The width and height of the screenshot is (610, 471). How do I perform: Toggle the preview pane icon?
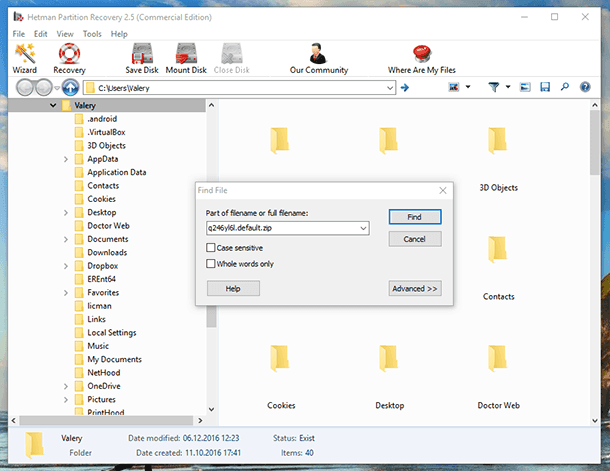[525, 87]
